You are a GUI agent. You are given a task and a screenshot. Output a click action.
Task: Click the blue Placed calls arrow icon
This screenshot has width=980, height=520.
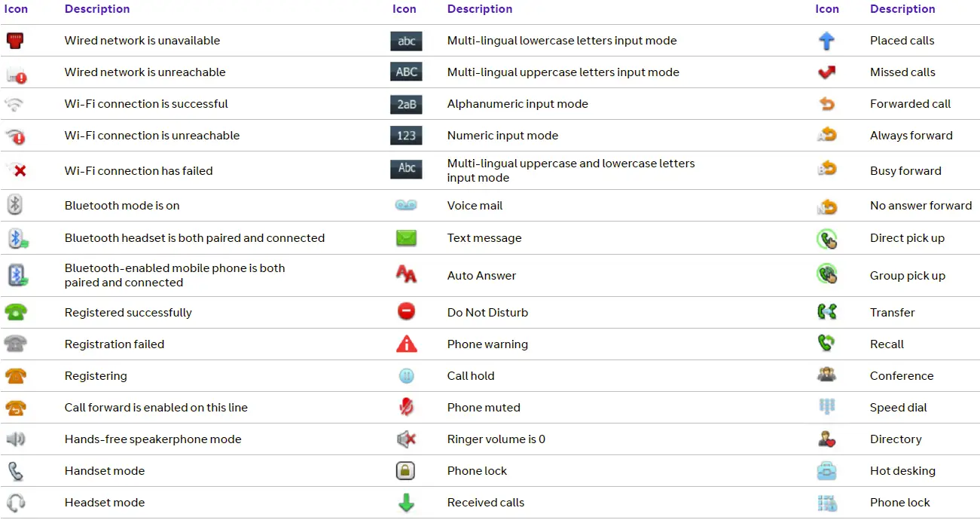pos(826,41)
